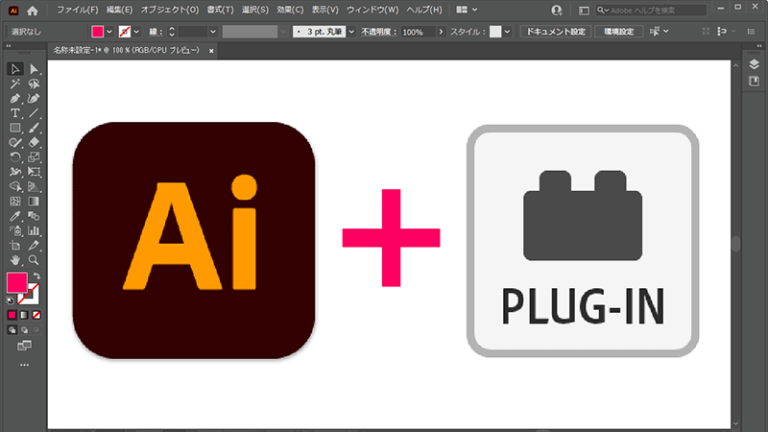Reset default fill and stroke
This screenshot has width=768, height=432.
(11, 298)
